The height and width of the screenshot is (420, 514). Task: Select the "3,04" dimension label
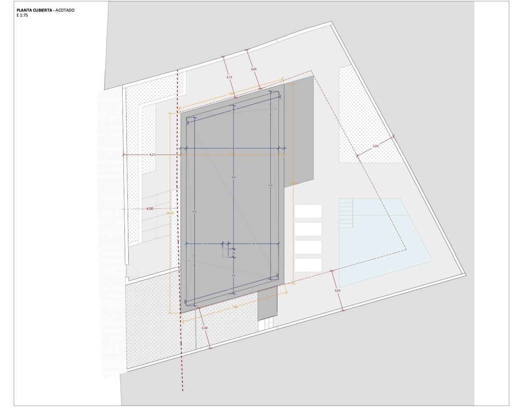click(x=204, y=328)
